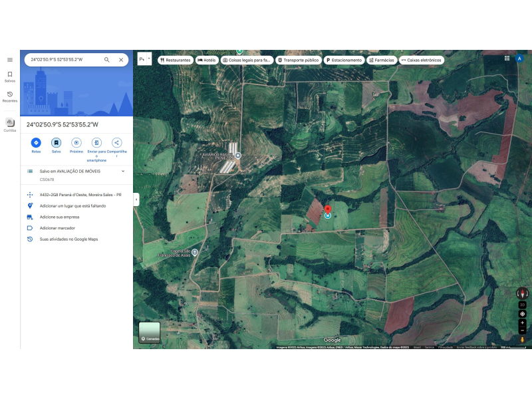Click Adicionar um lugar que está faltando
Image resolution: width=532 pixels, height=399 pixels.
(x=72, y=206)
